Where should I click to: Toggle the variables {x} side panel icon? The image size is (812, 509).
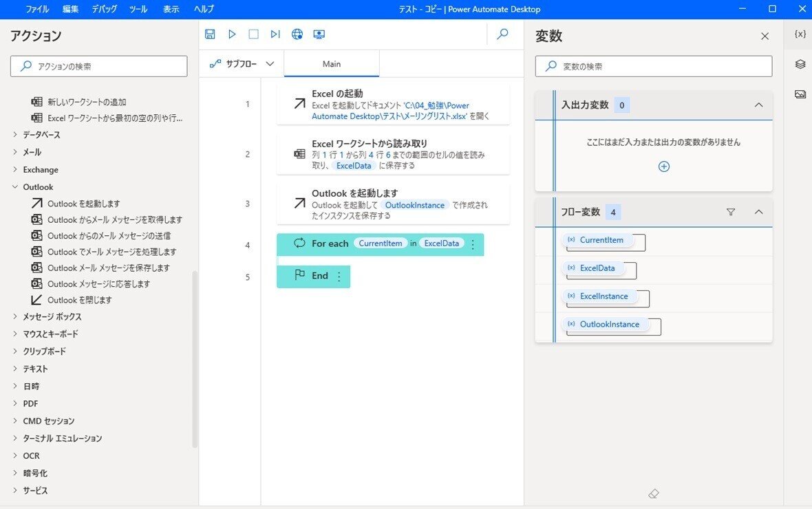coord(800,34)
